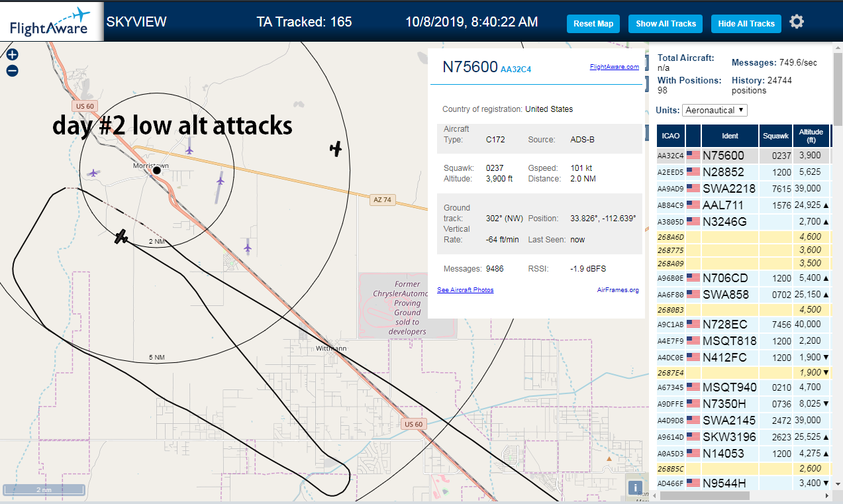Click the Reset Map button

(593, 24)
